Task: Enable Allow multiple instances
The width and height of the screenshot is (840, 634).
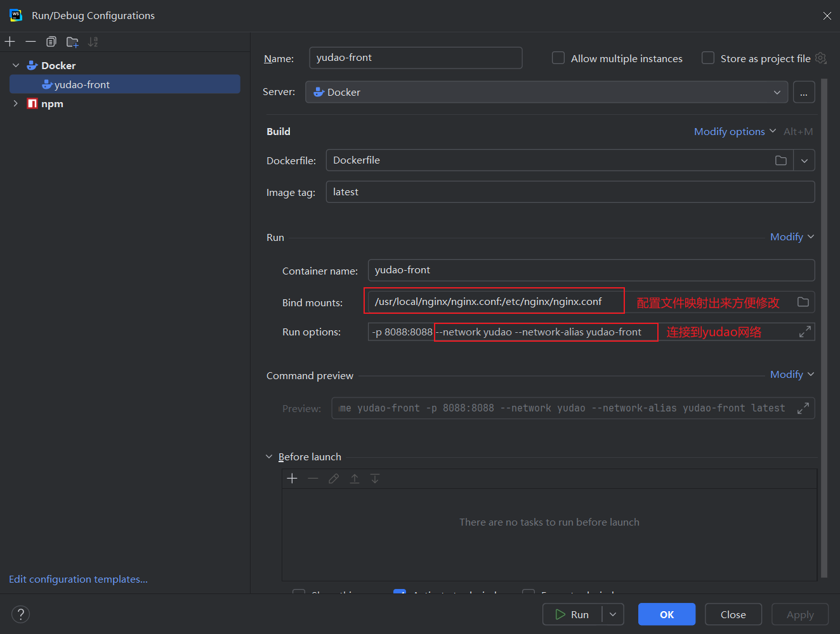Action: click(x=558, y=58)
